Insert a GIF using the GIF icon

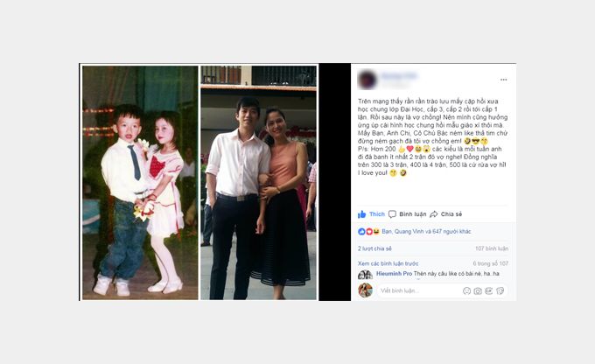click(489, 290)
